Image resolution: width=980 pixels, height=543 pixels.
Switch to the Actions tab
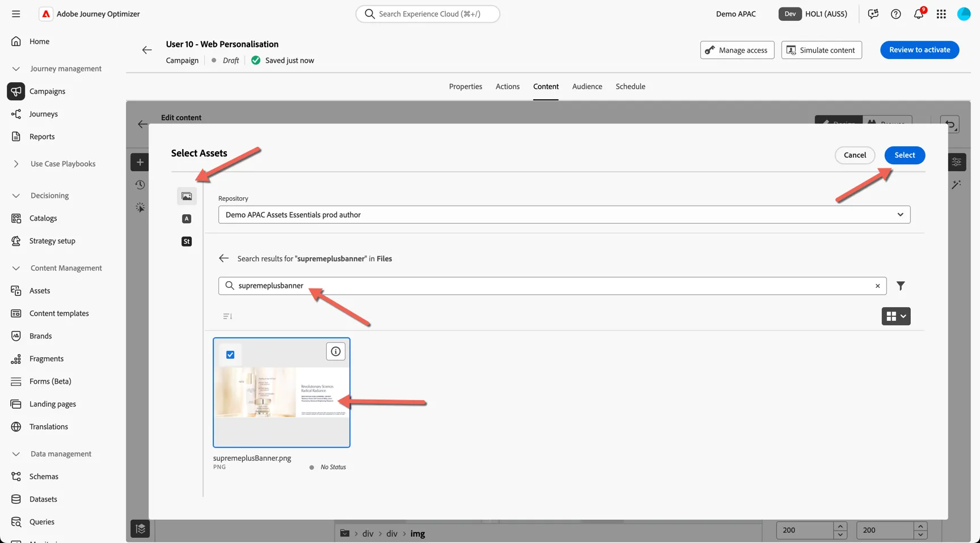pyautogui.click(x=508, y=86)
